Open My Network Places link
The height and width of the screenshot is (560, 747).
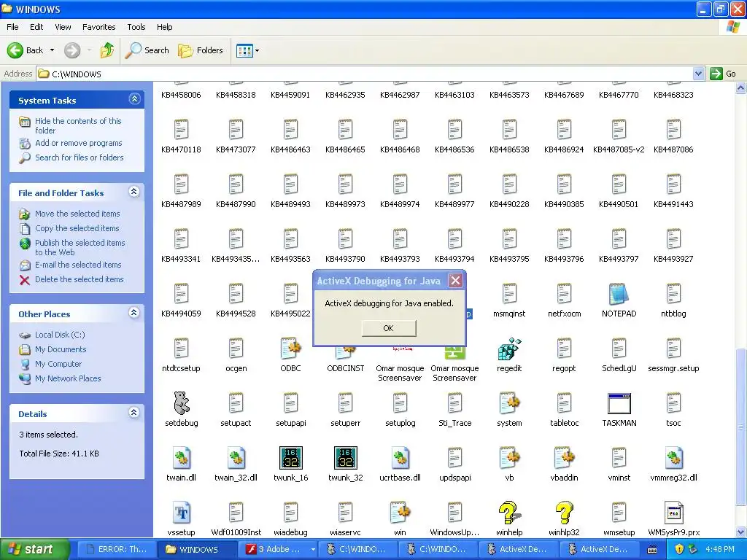coord(68,378)
